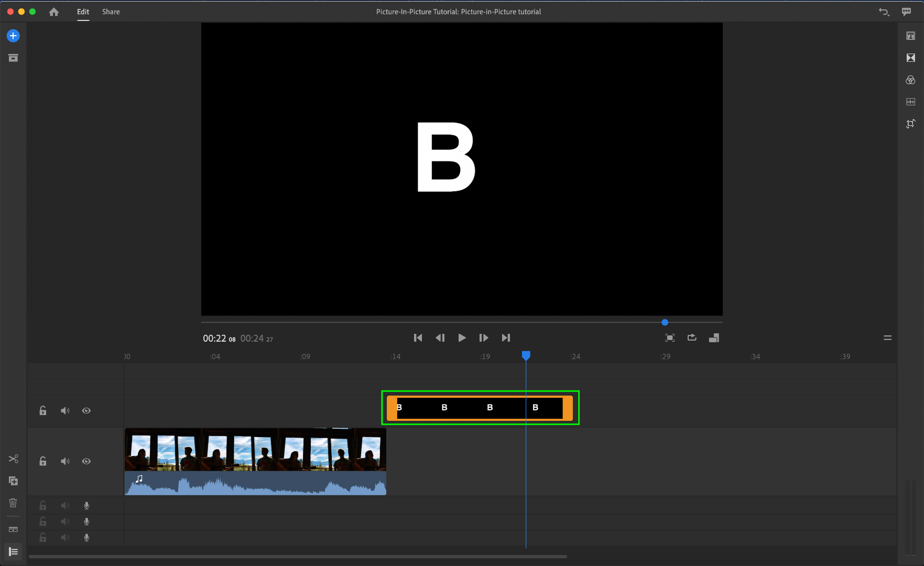Toggle lock on the main video track
The height and width of the screenshot is (566, 924).
(43, 461)
